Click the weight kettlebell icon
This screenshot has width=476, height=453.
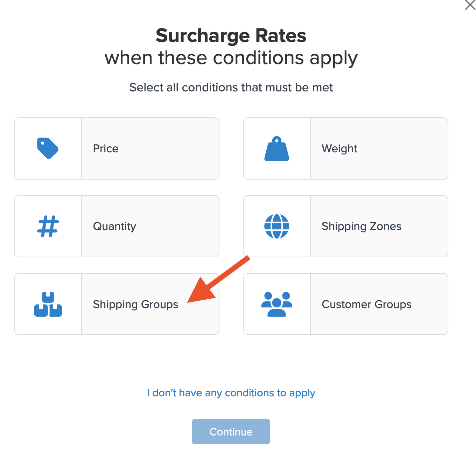click(276, 149)
